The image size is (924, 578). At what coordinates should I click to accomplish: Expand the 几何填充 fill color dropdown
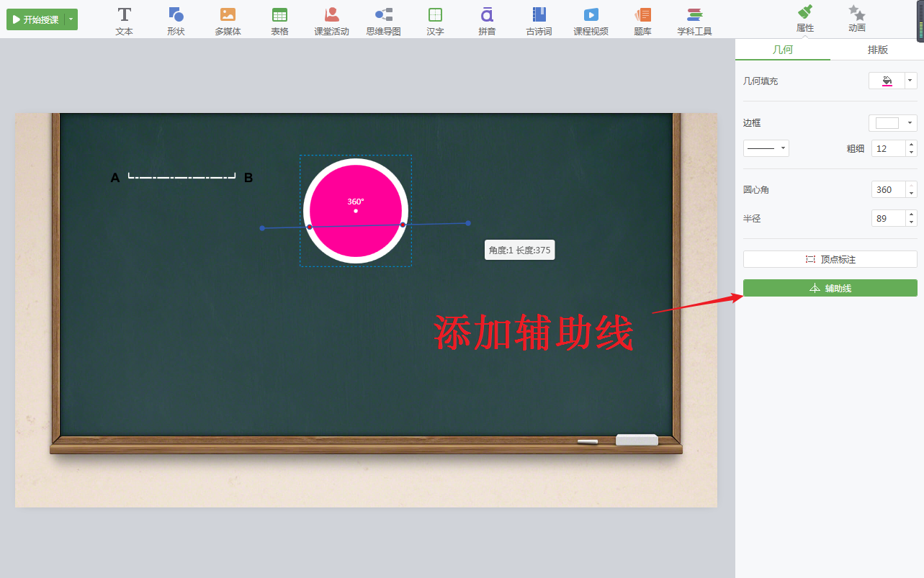(910, 81)
